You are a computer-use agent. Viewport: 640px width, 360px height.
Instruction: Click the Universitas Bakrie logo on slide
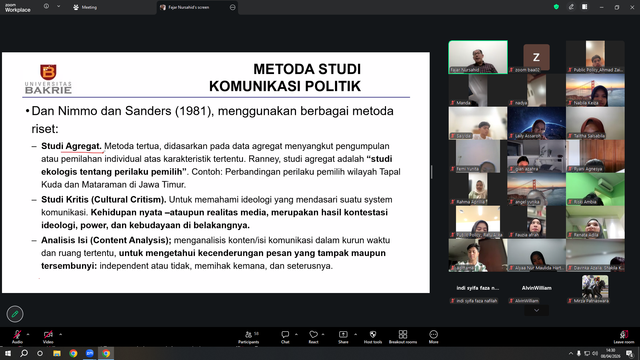click(48, 79)
